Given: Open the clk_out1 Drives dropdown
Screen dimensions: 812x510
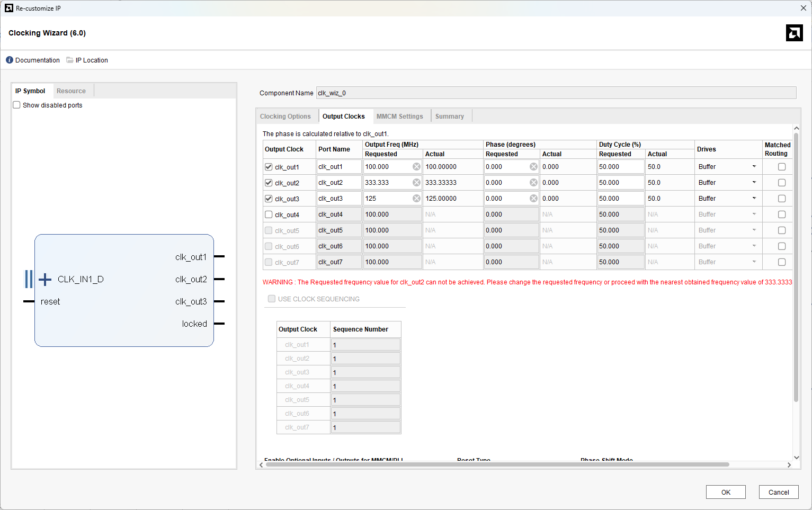Looking at the screenshot, I should point(754,167).
